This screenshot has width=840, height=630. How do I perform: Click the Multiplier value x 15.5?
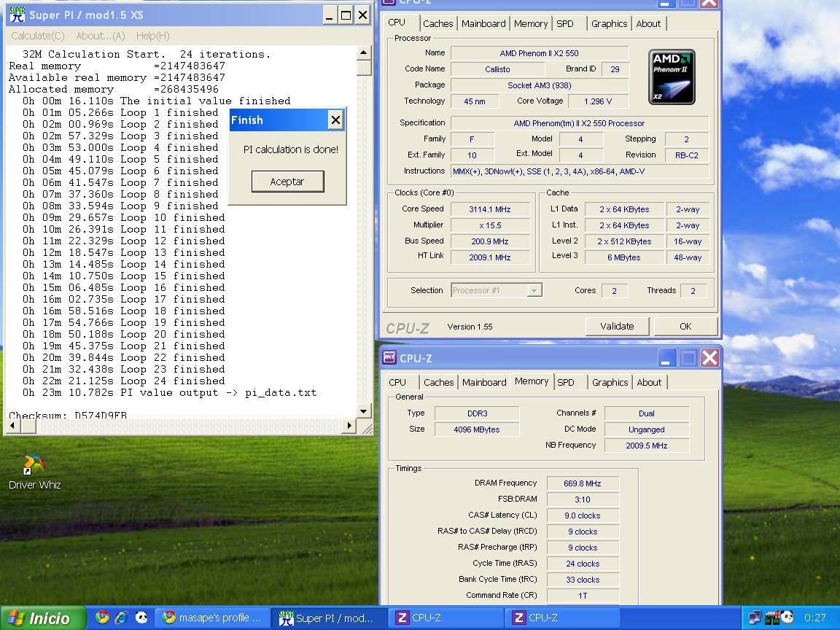click(x=490, y=225)
